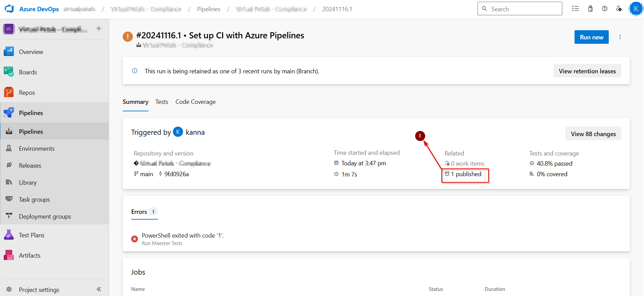The height and width of the screenshot is (296, 644).
Task: Click the Name column header in Jobs
Action: pos(138,289)
